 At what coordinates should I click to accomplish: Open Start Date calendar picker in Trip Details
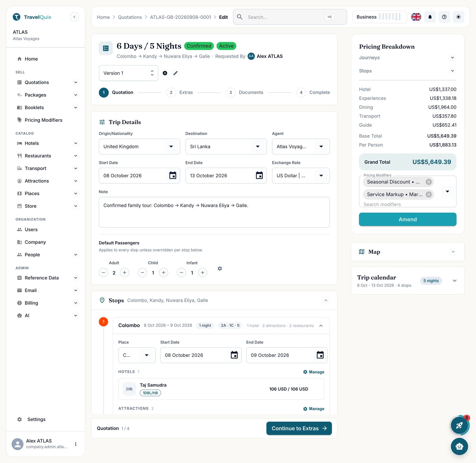(173, 175)
